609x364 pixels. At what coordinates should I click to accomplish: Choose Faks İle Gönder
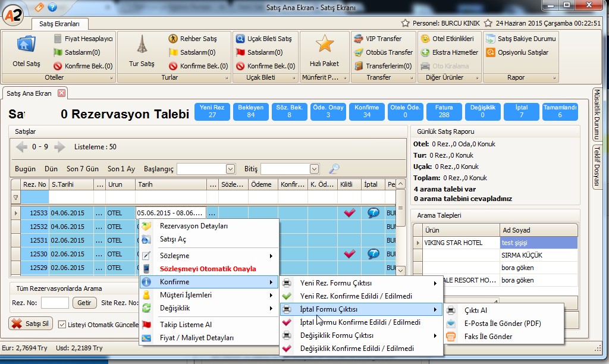tap(504, 337)
